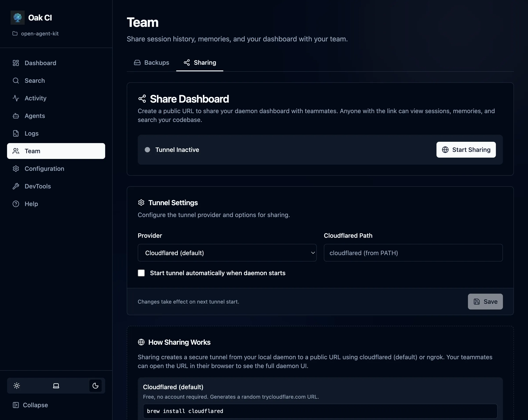Switch to light theme with sun icon
528x420 pixels.
coord(16,385)
